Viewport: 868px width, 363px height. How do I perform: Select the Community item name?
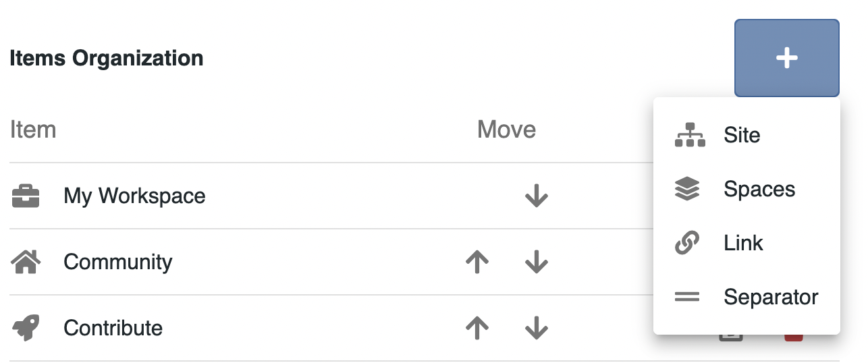pyautogui.click(x=117, y=262)
